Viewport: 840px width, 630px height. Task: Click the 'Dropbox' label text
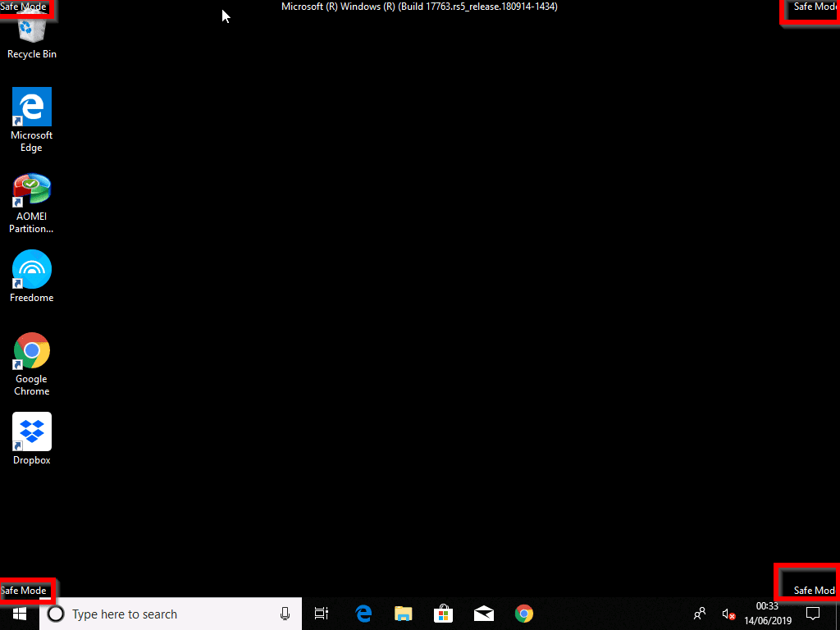[32, 460]
